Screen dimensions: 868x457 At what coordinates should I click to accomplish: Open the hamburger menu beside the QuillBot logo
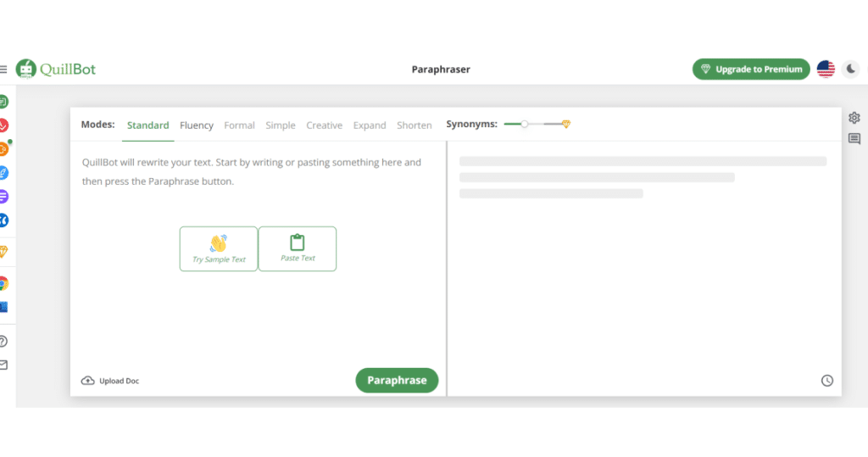[x=3, y=70]
